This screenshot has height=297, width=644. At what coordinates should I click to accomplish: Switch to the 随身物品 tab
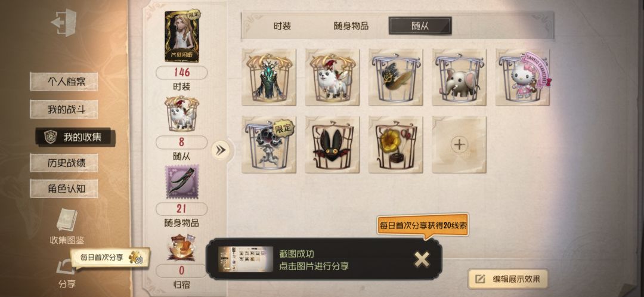[x=351, y=26]
